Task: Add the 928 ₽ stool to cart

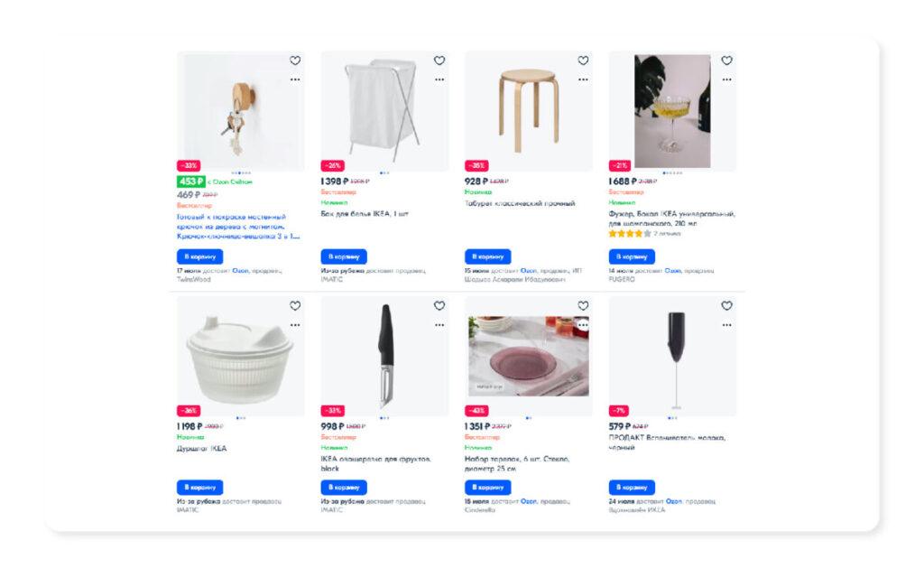Action: (x=488, y=256)
